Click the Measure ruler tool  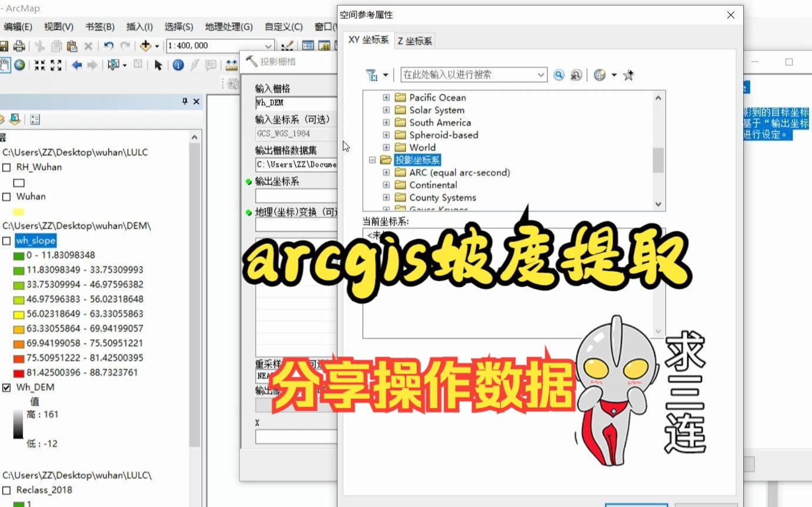click(232, 65)
